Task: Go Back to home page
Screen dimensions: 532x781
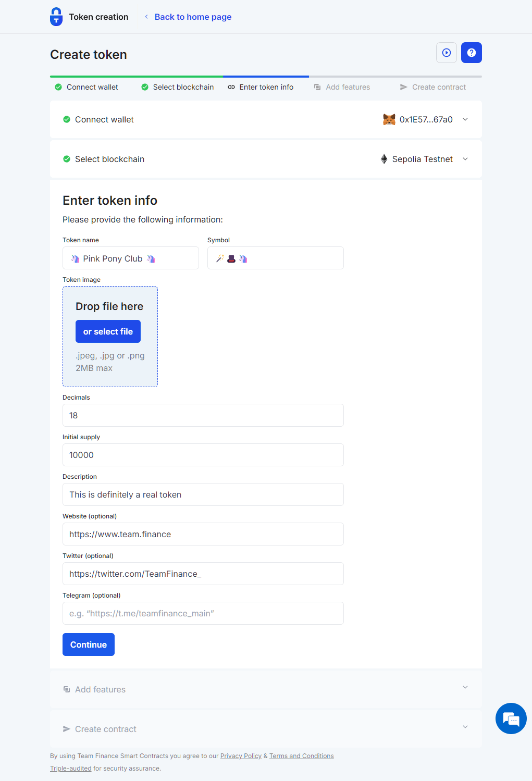Action: (193, 16)
